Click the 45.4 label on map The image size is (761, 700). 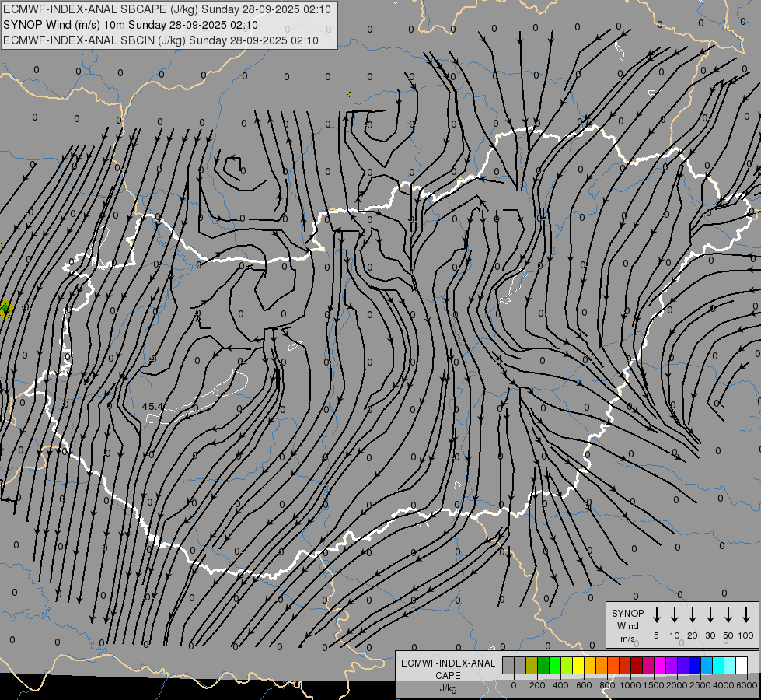coord(152,406)
